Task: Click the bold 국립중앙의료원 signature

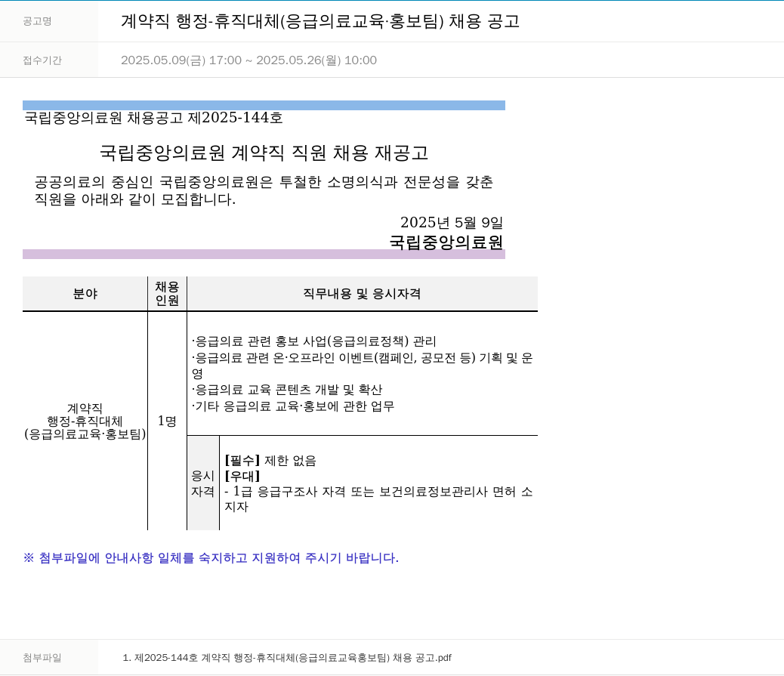Action: 446,242
